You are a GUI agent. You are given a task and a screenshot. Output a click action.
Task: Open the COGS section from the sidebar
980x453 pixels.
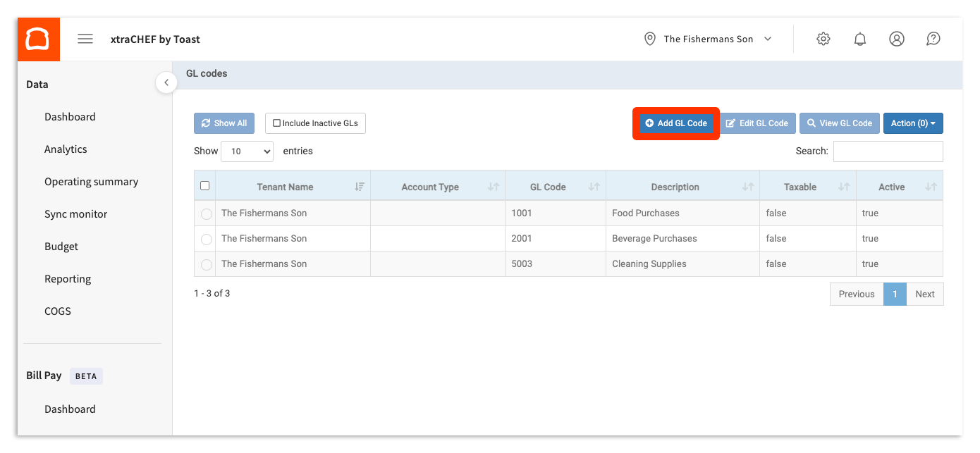[57, 311]
